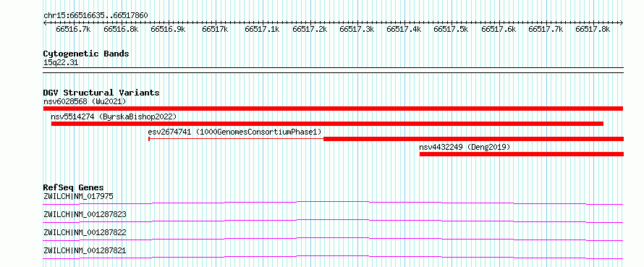Select the ZWILCH|NM_001287823 gene label
The height and width of the screenshot is (267, 644).
[x=85, y=214]
